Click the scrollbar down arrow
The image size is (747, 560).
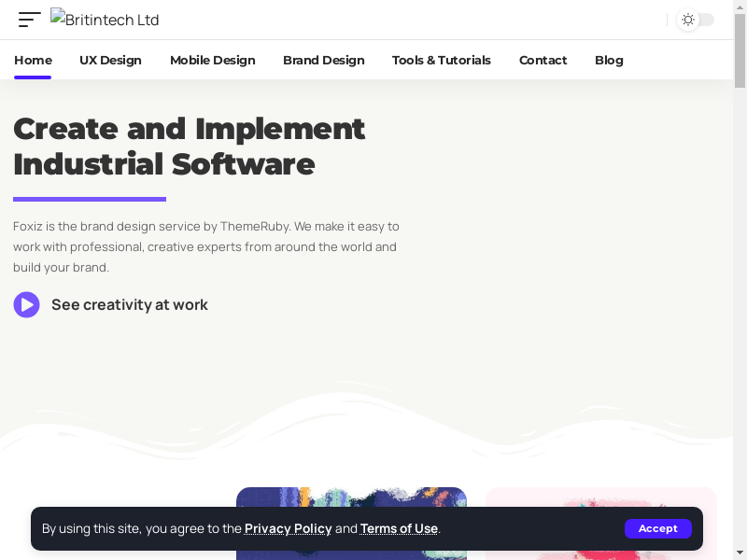740,553
